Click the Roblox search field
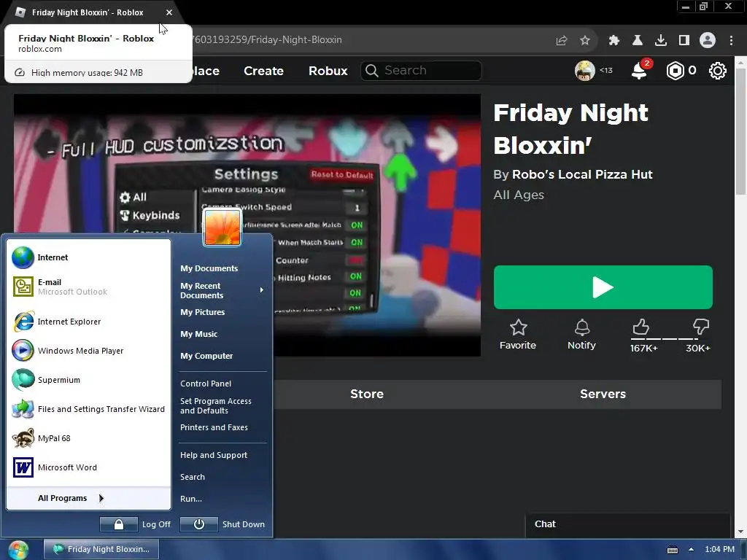Viewport: 747px width, 560px height. 421,71
